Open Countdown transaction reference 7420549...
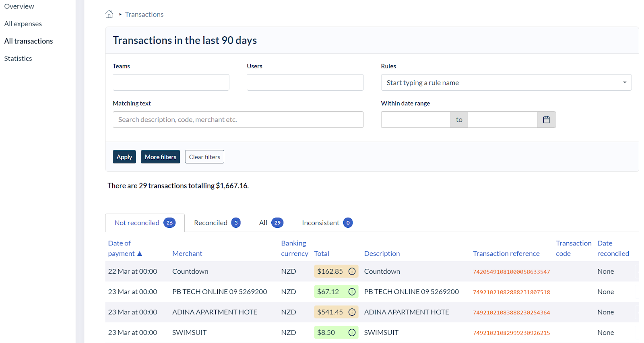This screenshot has width=644, height=343. click(x=511, y=272)
